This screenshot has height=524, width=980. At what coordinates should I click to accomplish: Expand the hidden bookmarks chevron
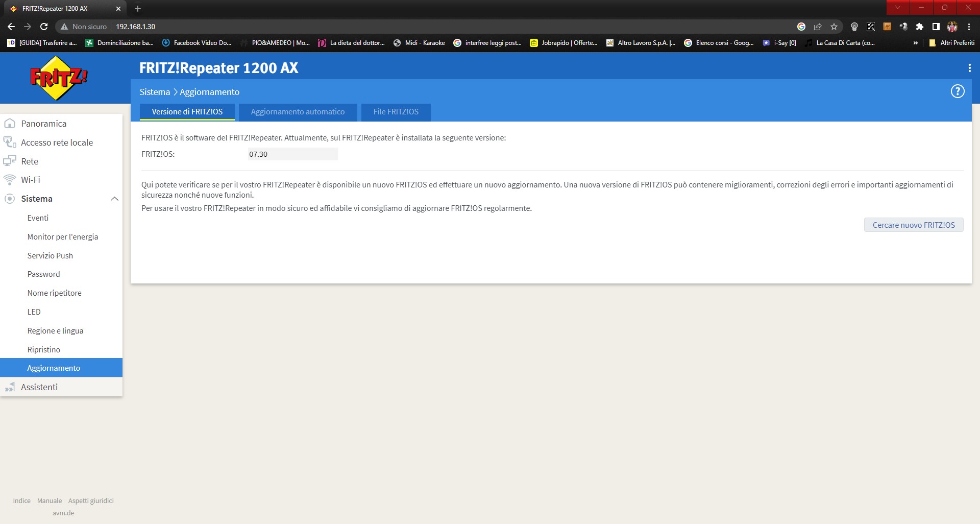click(916, 43)
